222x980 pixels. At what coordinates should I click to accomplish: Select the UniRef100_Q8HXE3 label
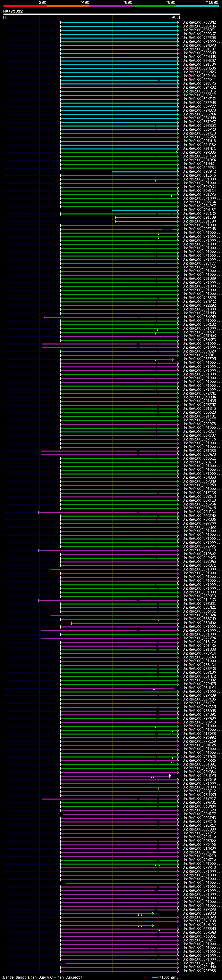tap(199, 340)
